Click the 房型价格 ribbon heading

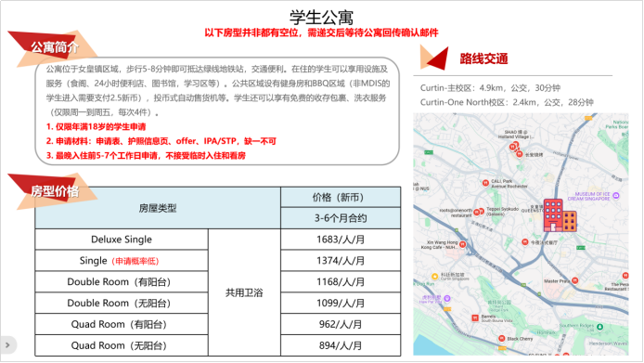[54, 191]
